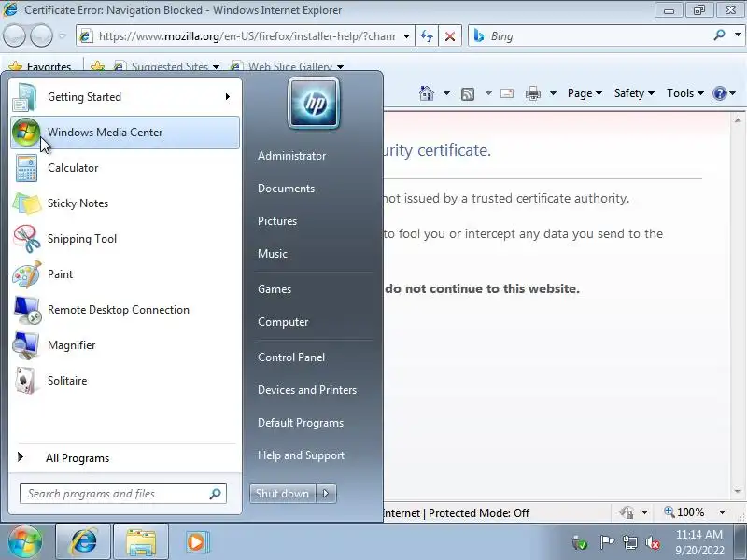The width and height of the screenshot is (747, 560).
Task: Start the Solitaire game
Action: pos(125,381)
